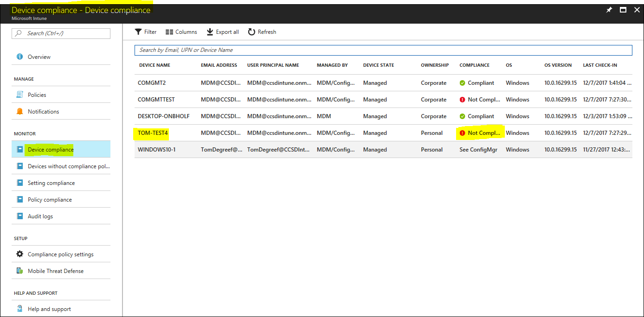Click the red Not Compliant icon for TOM-TEST4

pos(462,133)
